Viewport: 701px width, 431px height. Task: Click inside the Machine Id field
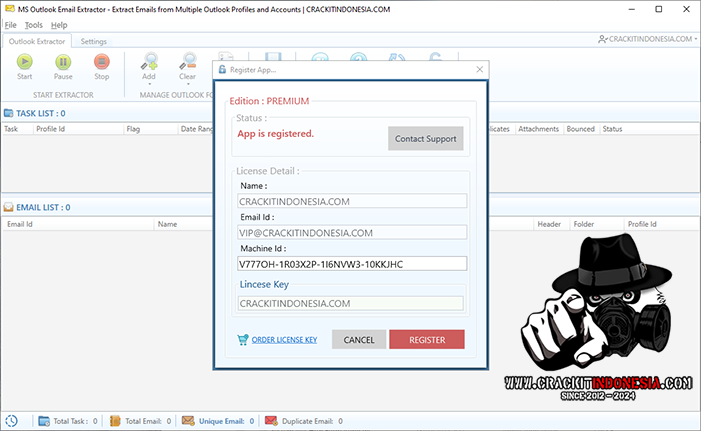[351, 264]
